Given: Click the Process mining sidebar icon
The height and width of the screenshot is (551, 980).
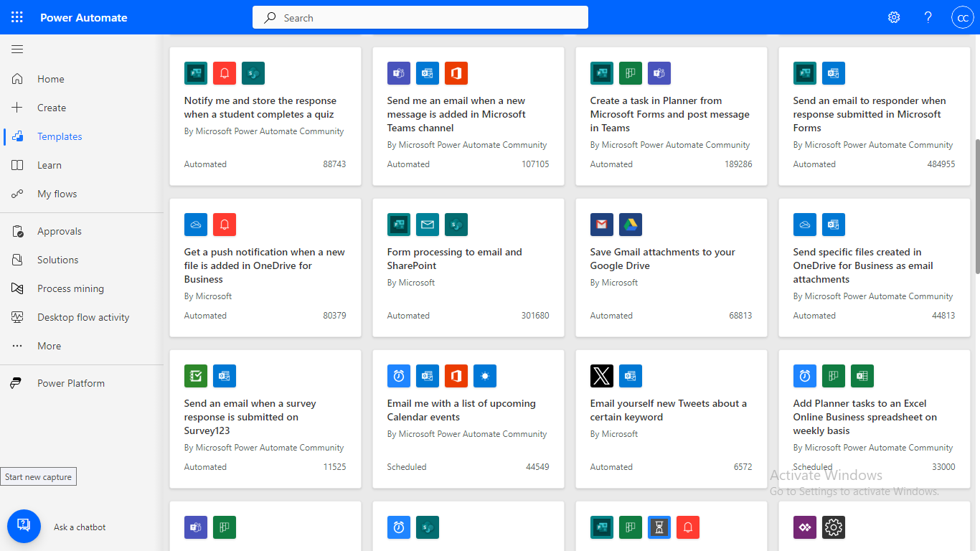Looking at the screenshot, I should 17,288.
